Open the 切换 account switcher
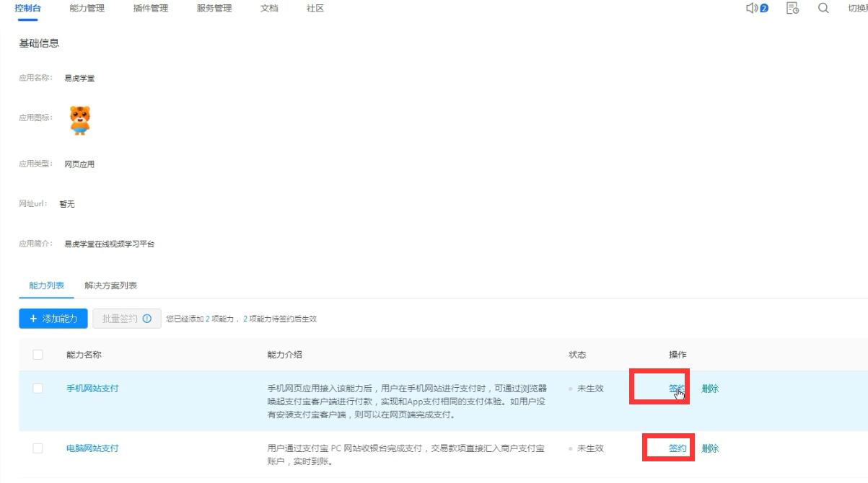 859,8
